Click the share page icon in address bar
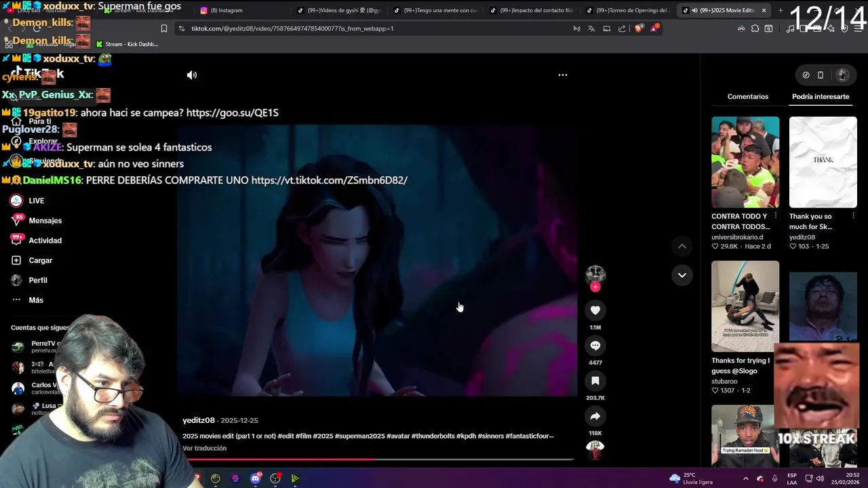This screenshot has height=488, width=868. [622, 28]
